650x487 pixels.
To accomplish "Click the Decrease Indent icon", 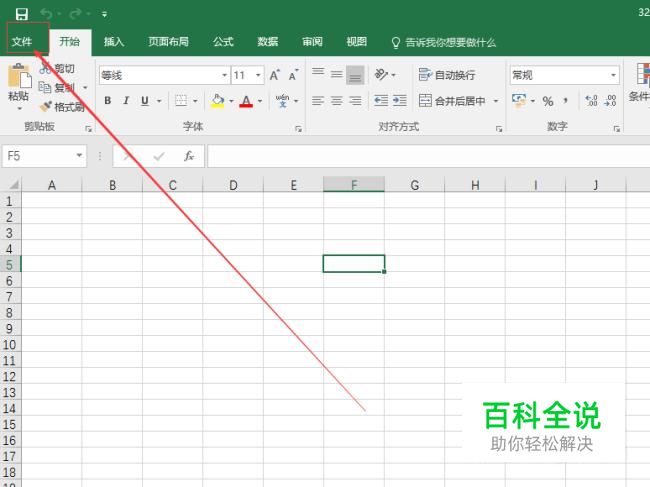I will (381, 101).
